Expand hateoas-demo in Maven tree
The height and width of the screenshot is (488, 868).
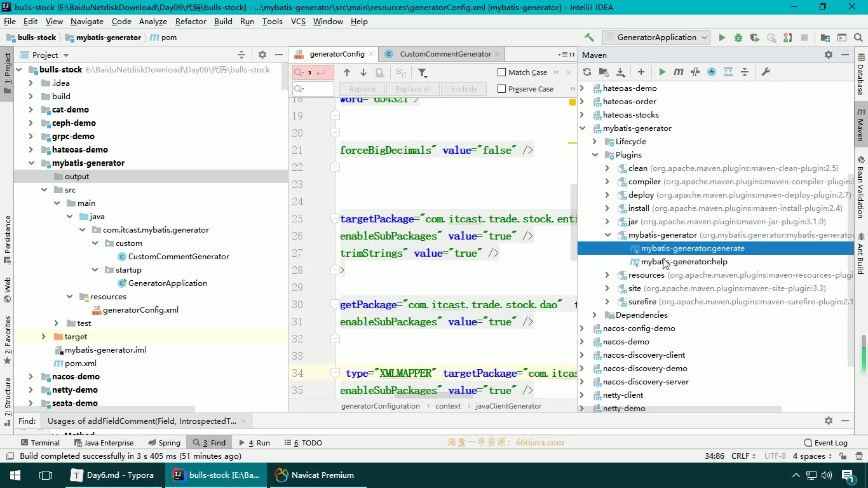click(582, 88)
